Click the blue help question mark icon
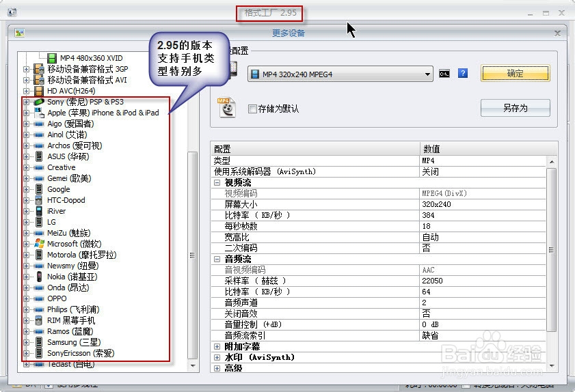This screenshot has width=575, height=392. (463, 74)
